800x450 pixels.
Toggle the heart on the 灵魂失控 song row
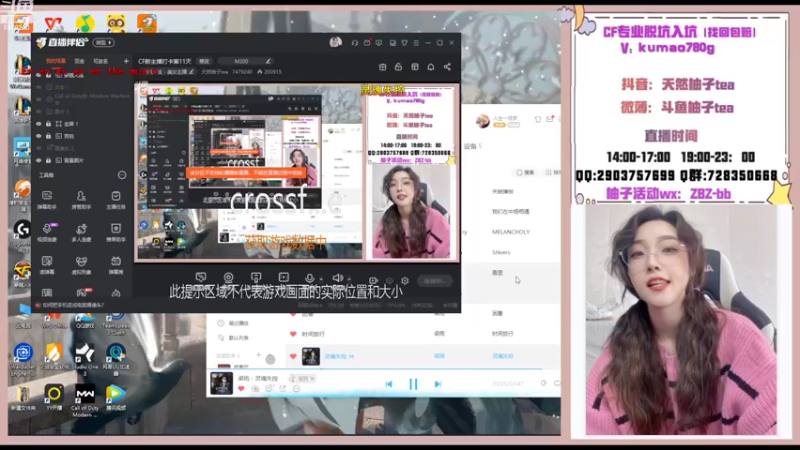[x=293, y=356]
